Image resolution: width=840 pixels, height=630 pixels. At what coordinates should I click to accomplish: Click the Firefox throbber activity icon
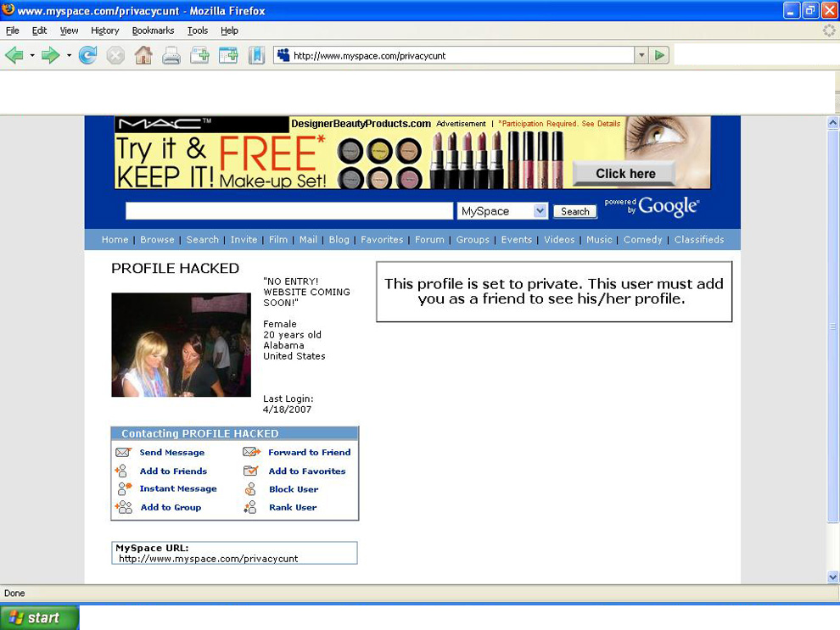point(829,31)
